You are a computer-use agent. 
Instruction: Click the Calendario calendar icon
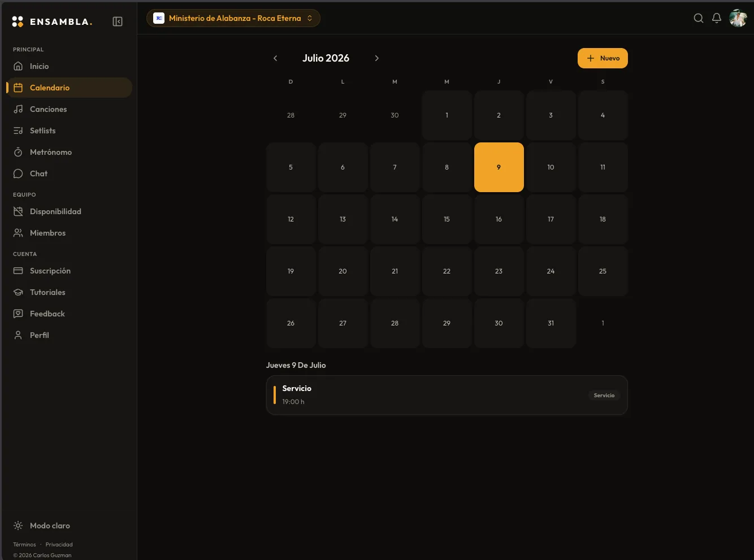(18, 88)
